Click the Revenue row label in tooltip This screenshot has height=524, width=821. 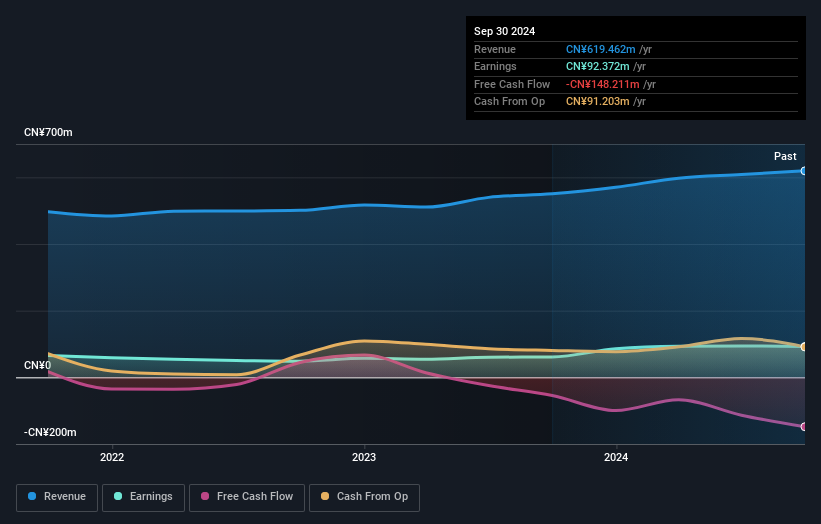point(496,49)
